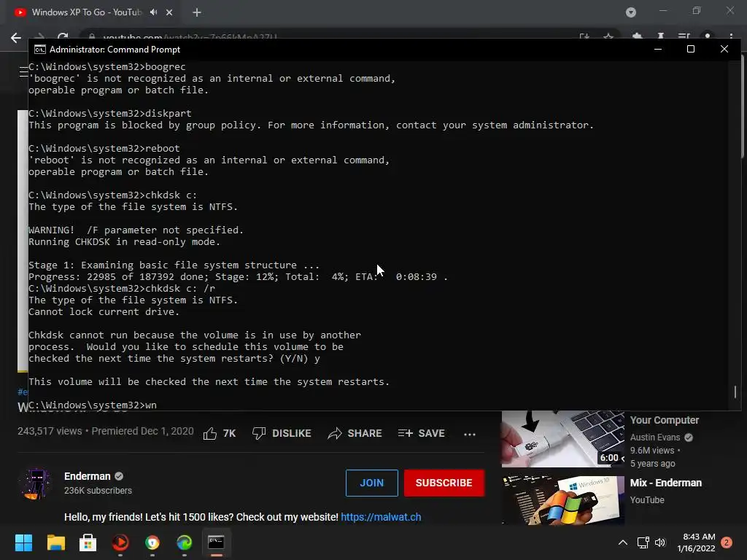Go back in browser history
747x560 pixels.
16,38
